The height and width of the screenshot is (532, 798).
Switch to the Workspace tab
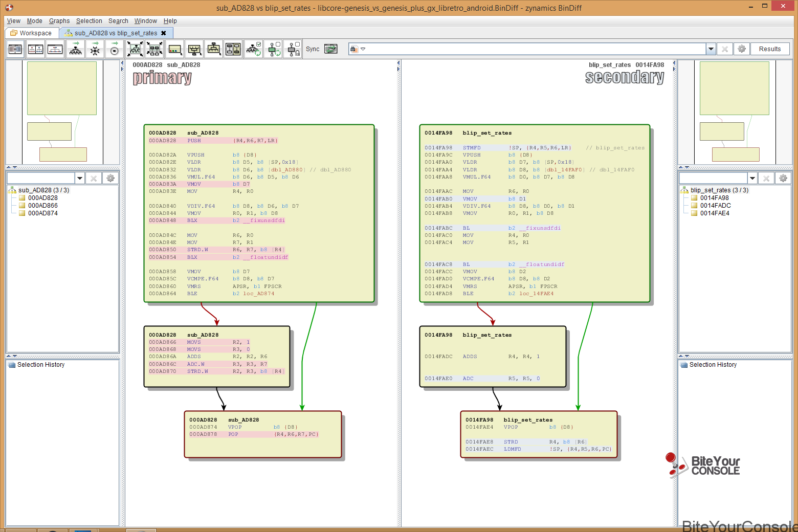click(x=32, y=33)
